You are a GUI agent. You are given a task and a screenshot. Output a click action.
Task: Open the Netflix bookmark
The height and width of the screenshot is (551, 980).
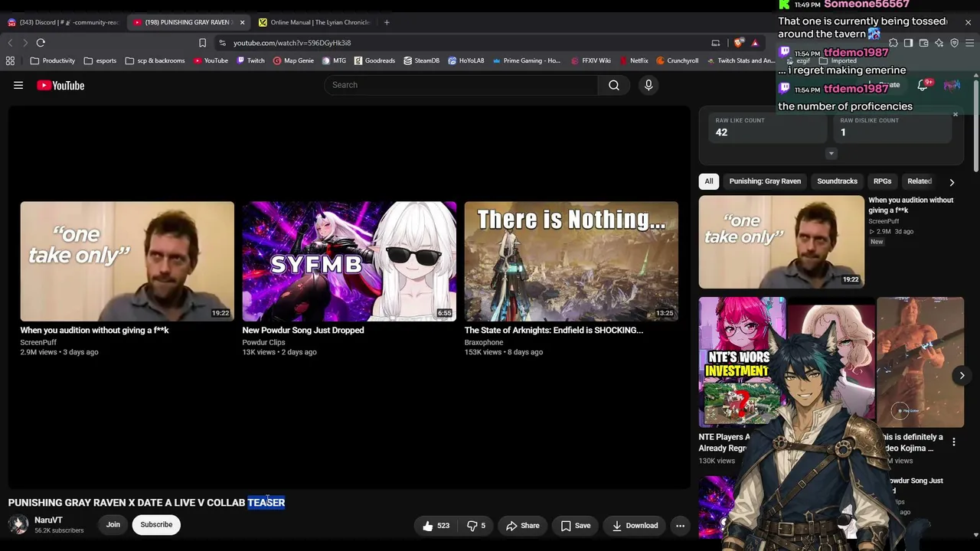point(634,60)
